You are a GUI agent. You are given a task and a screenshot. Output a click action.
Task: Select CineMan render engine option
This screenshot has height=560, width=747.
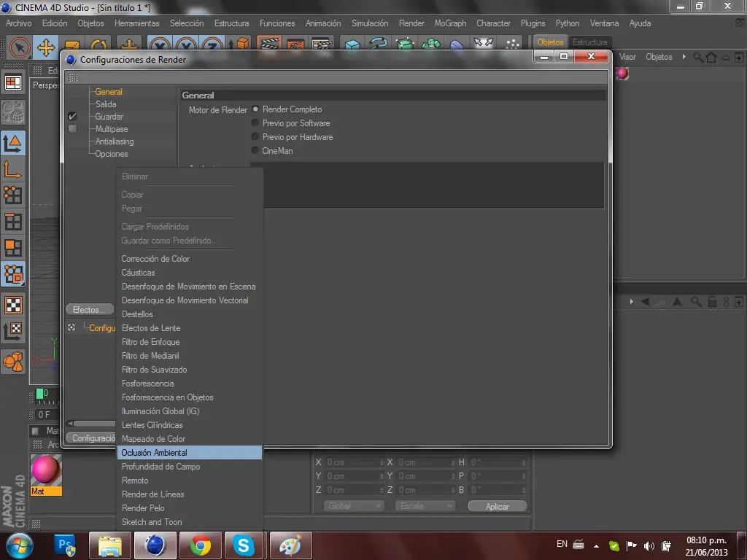pyautogui.click(x=255, y=150)
